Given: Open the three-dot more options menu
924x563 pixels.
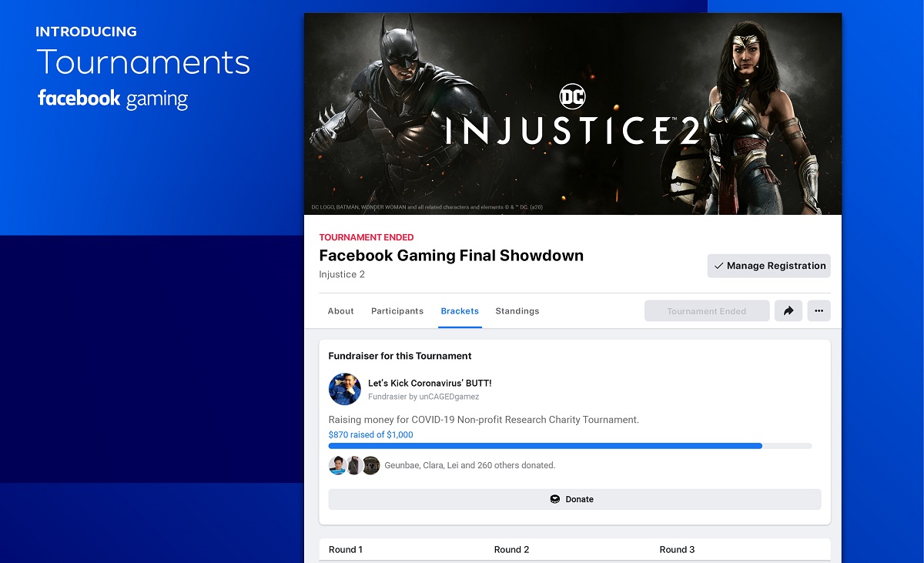Looking at the screenshot, I should click(x=819, y=311).
